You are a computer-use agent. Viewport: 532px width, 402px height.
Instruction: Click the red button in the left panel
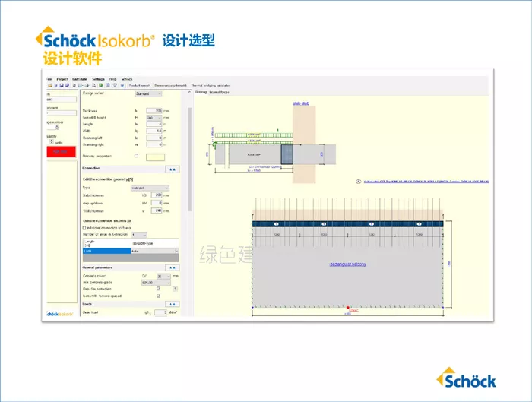pos(61,152)
